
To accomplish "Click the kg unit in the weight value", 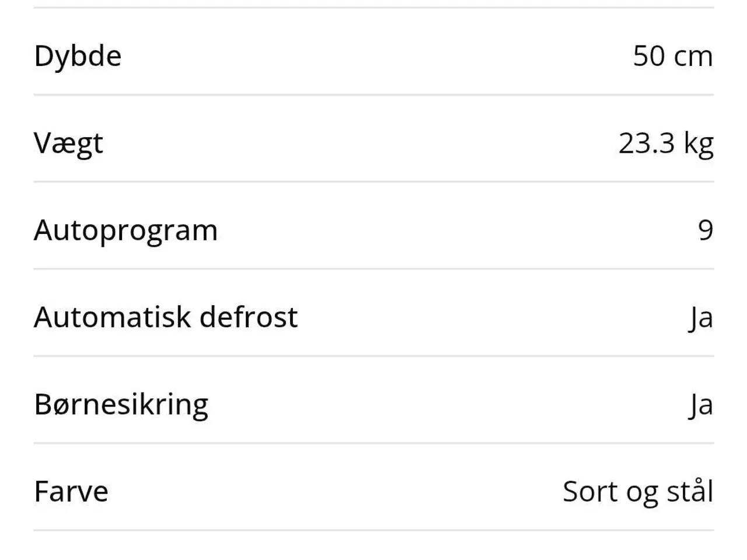I will tap(698, 143).
